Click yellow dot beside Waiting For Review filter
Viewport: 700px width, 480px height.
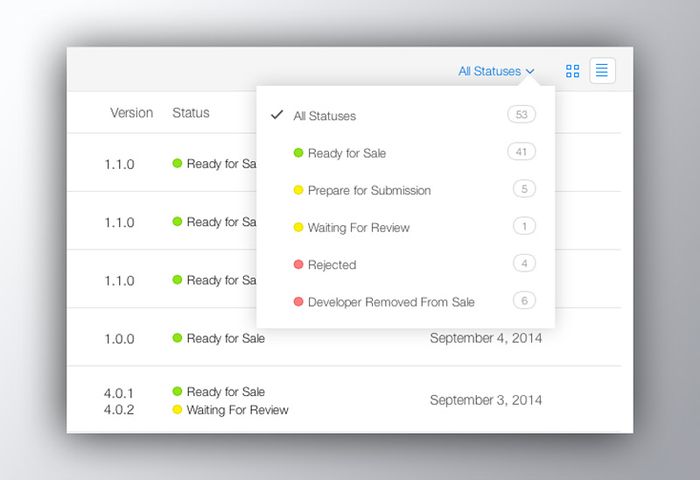(x=298, y=228)
